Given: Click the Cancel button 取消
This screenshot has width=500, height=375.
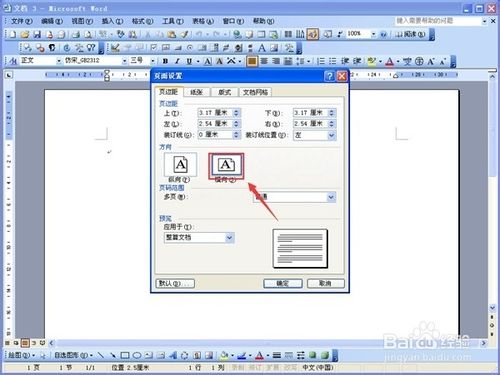Looking at the screenshot, I should (x=325, y=283).
